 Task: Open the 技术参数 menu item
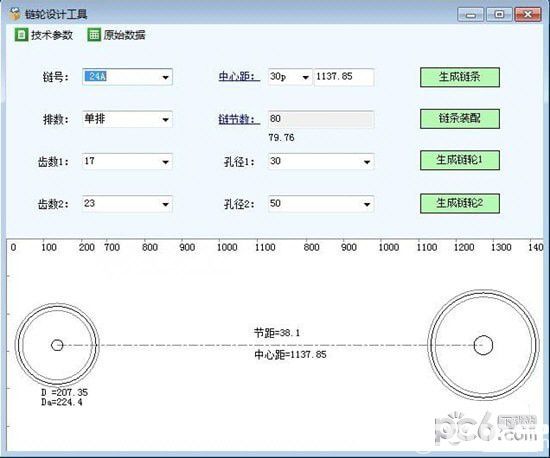[44, 35]
